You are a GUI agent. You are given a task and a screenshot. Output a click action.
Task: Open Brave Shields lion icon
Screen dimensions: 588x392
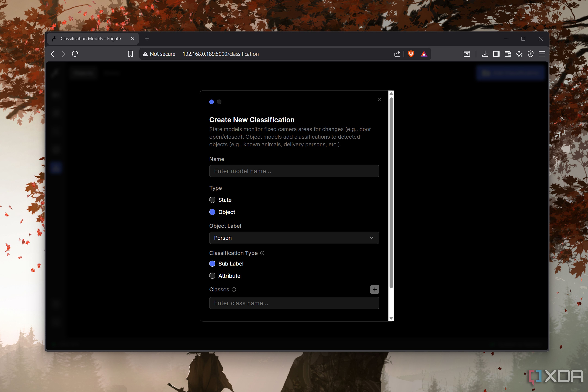pyautogui.click(x=411, y=54)
